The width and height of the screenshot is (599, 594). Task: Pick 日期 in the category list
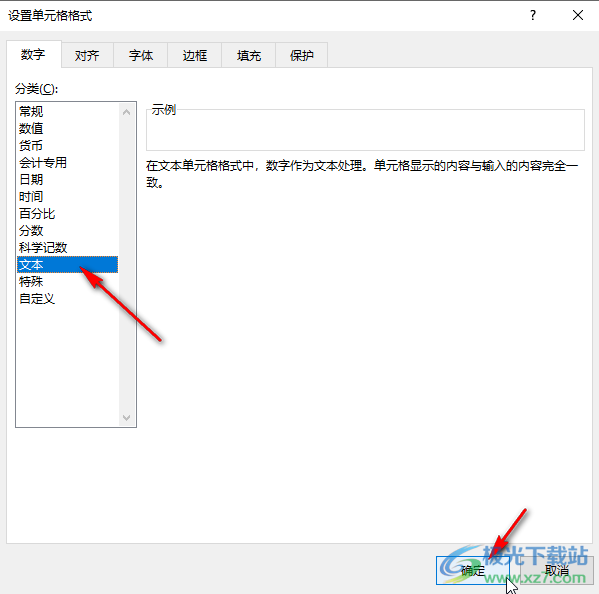68,180
